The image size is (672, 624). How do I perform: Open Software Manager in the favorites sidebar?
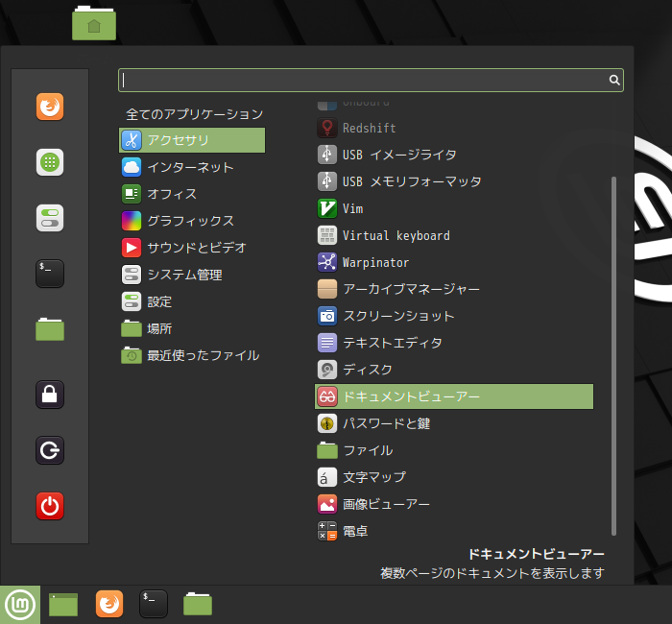[50, 162]
